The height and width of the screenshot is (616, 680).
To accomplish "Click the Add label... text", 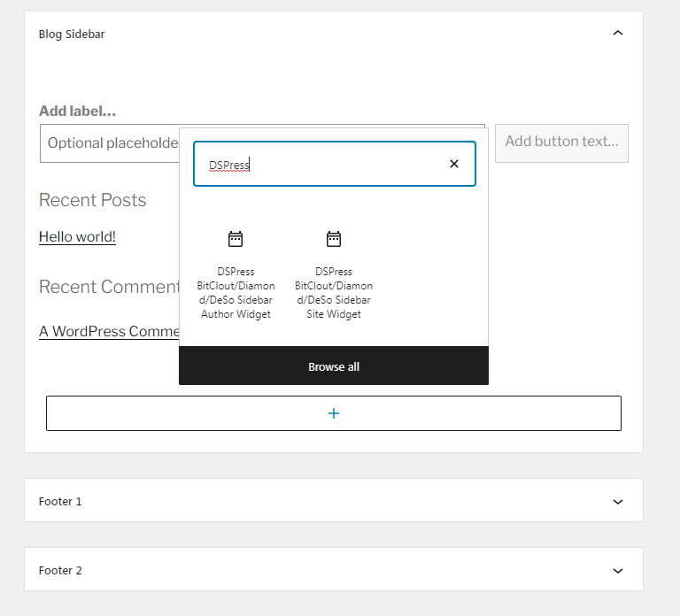I will [x=78, y=111].
